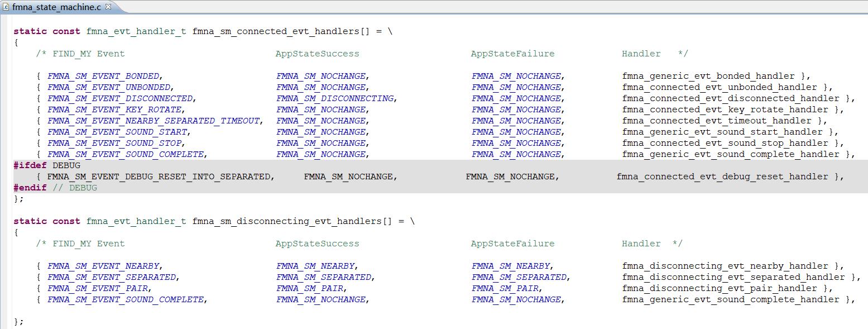868x329 pixels.
Task: Place cursor on FMNA_SM_DISCONNECTING state
Action: (x=335, y=98)
